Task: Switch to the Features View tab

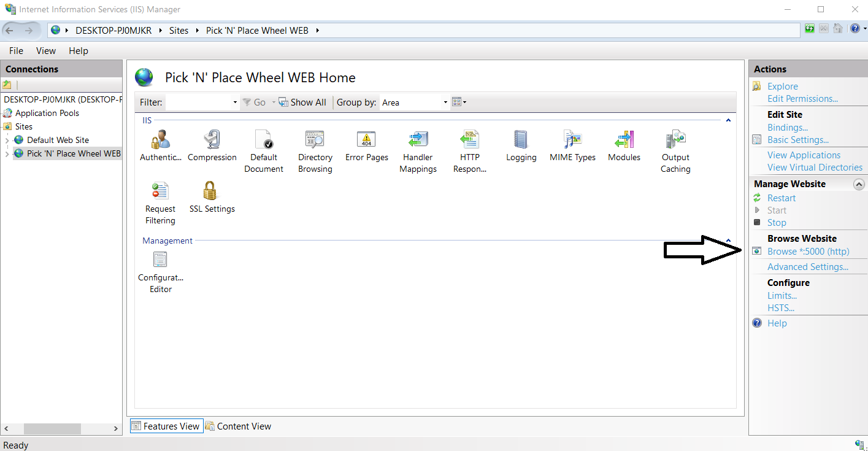Action: point(165,426)
